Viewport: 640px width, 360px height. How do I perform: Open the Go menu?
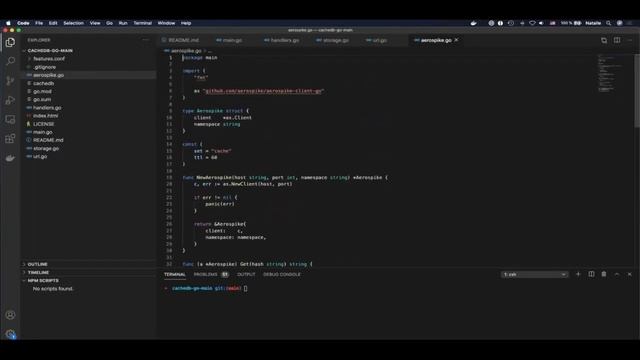tap(109, 23)
